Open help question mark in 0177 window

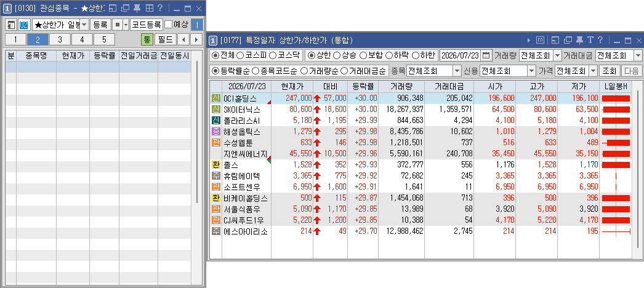(600, 40)
